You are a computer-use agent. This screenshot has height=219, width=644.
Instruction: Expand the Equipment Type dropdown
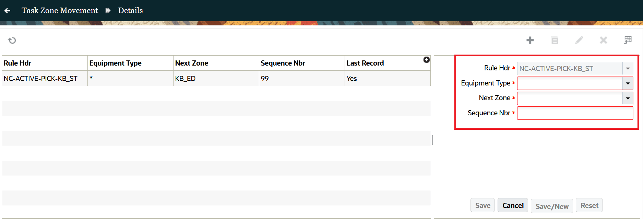(x=628, y=83)
